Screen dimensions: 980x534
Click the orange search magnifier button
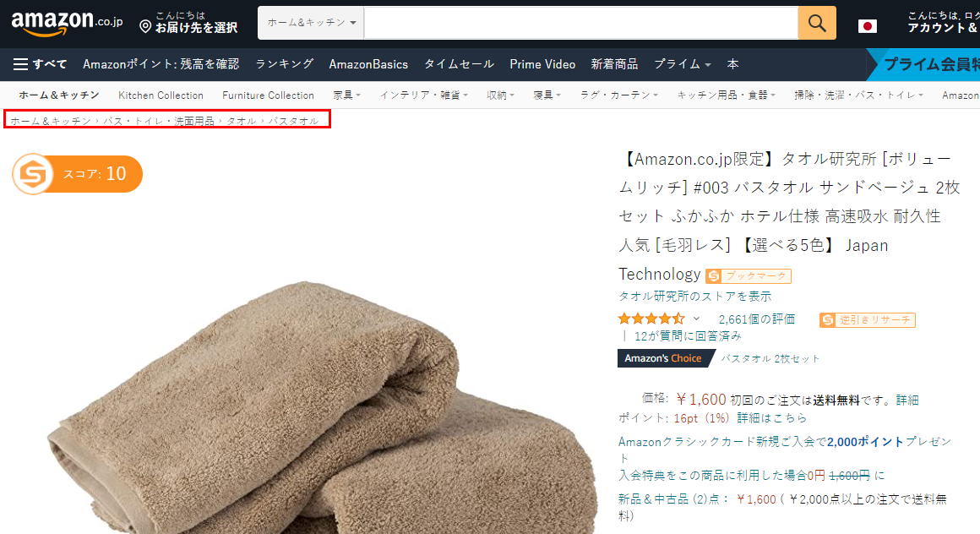pyautogui.click(x=817, y=23)
